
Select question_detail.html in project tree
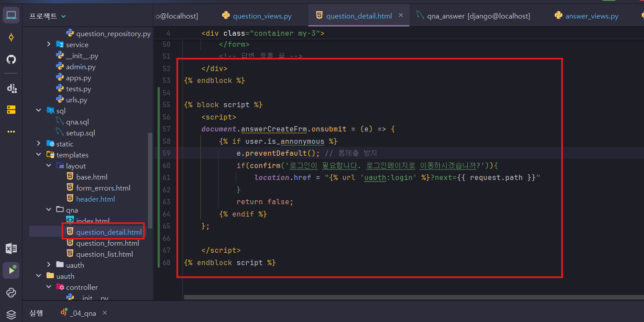coord(104,232)
